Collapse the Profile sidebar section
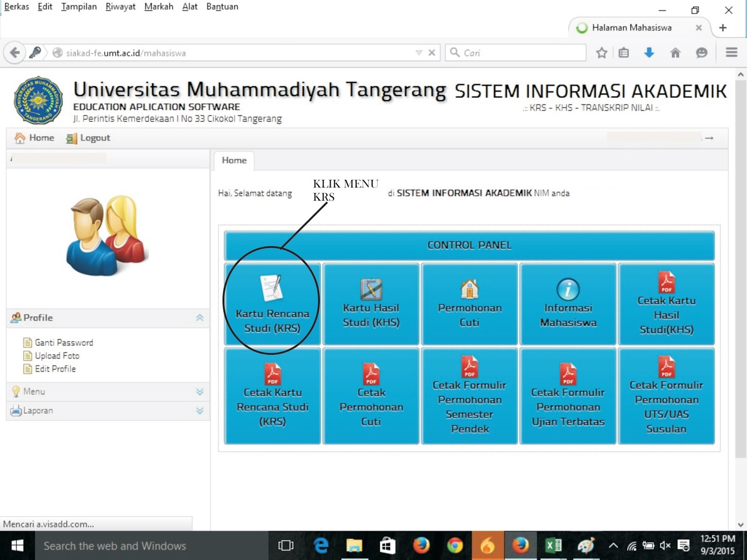 (x=200, y=318)
